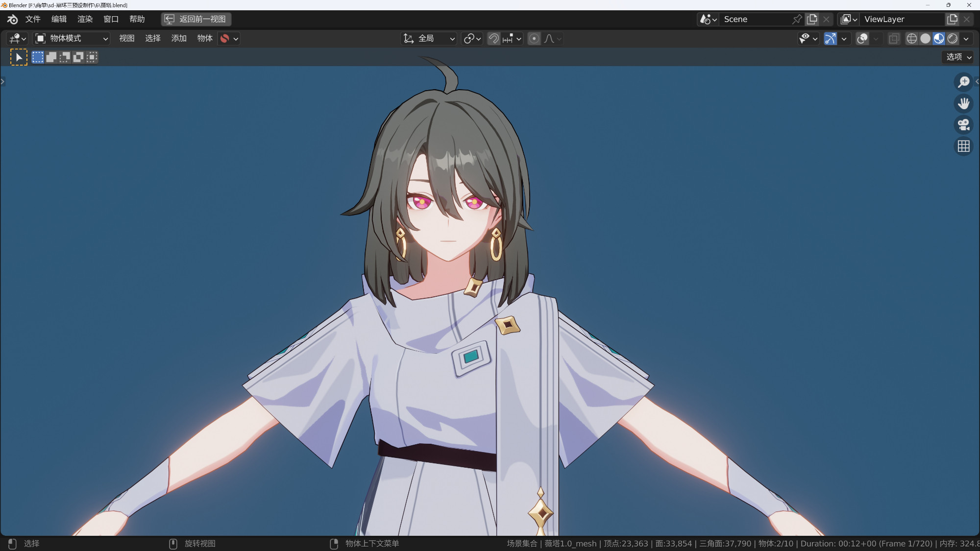Select rendered viewport shading
Screen dimensions: 980x551
(953, 39)
